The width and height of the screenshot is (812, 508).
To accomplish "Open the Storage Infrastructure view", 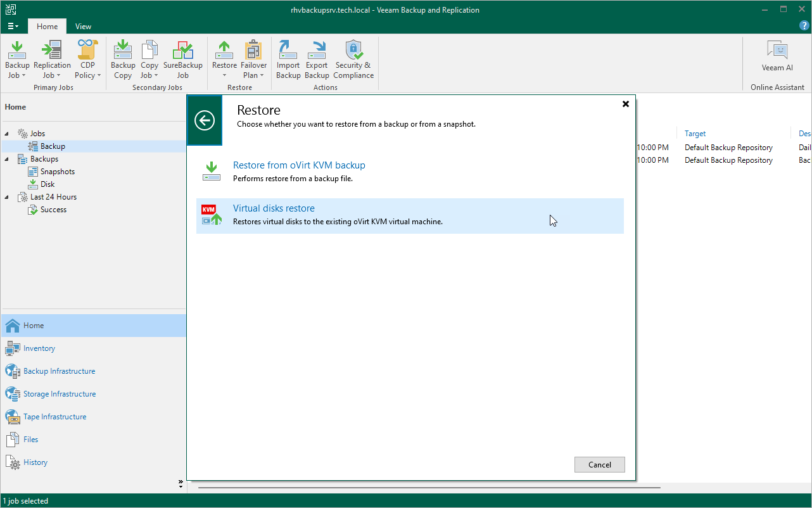I will click(93, 394).
